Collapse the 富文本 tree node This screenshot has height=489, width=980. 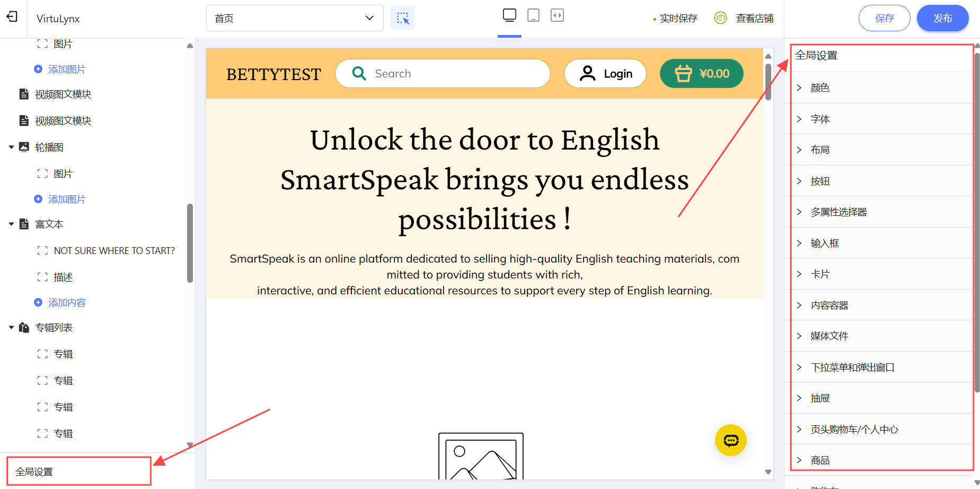11,224
